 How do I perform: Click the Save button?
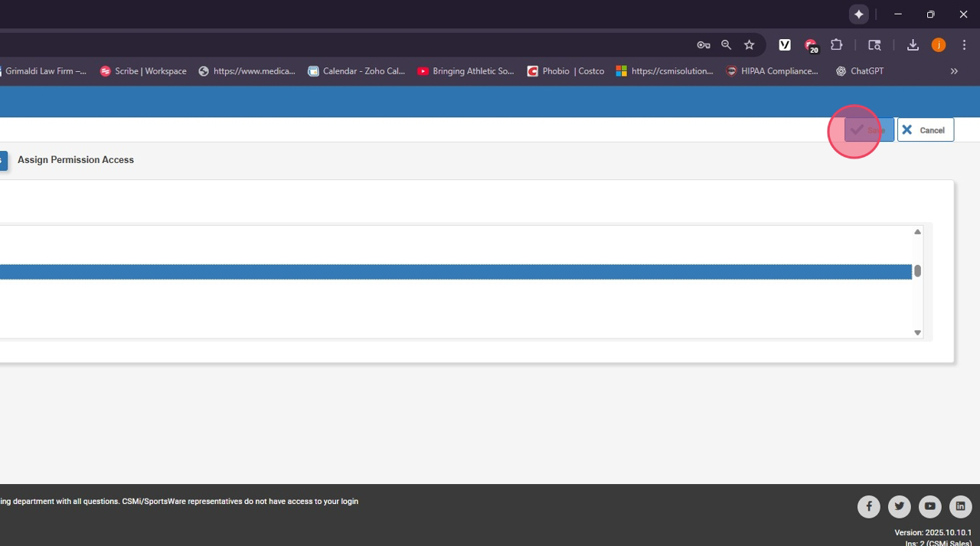point(869,130)
